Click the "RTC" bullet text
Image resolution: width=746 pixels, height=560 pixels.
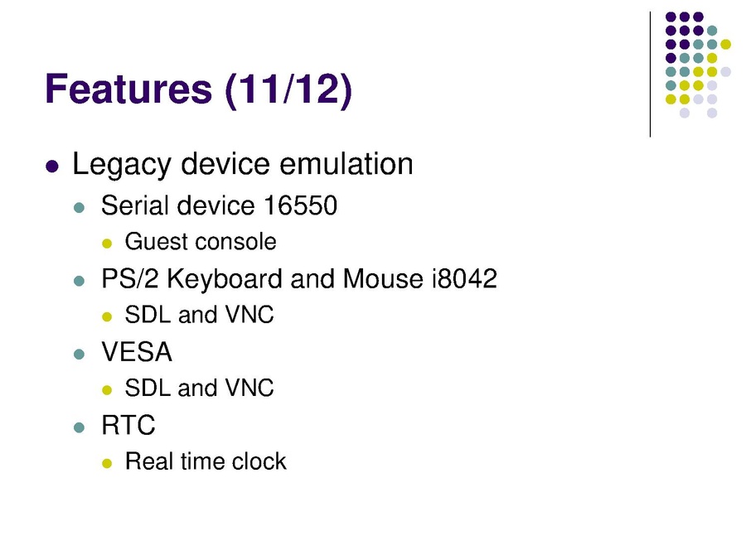128,426
